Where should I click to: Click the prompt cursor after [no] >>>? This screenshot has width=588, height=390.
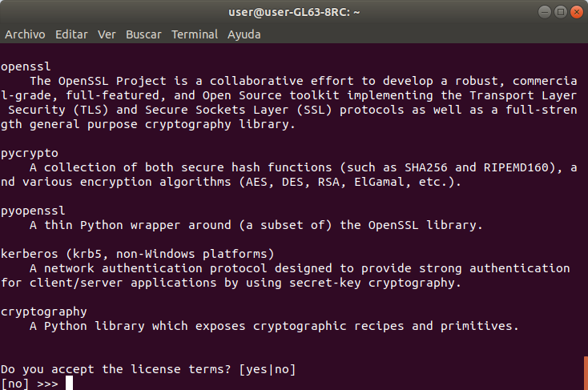tap(70, 384)
